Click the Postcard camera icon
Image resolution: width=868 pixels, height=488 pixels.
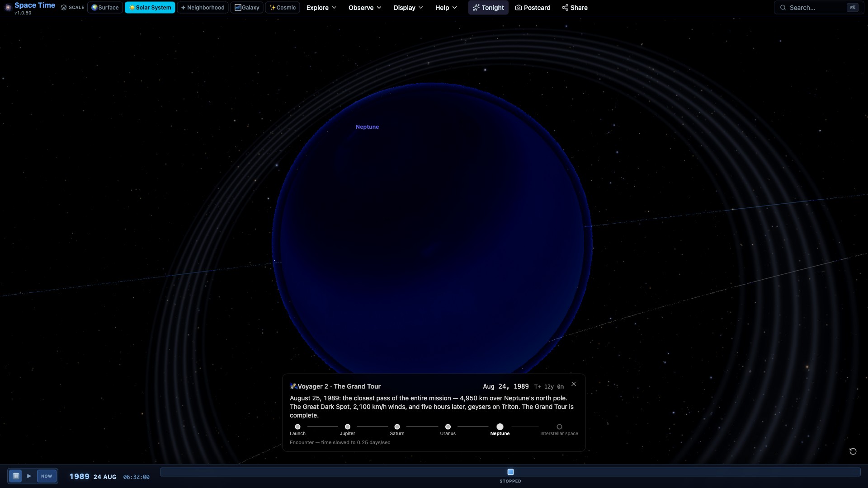point(519,8)
